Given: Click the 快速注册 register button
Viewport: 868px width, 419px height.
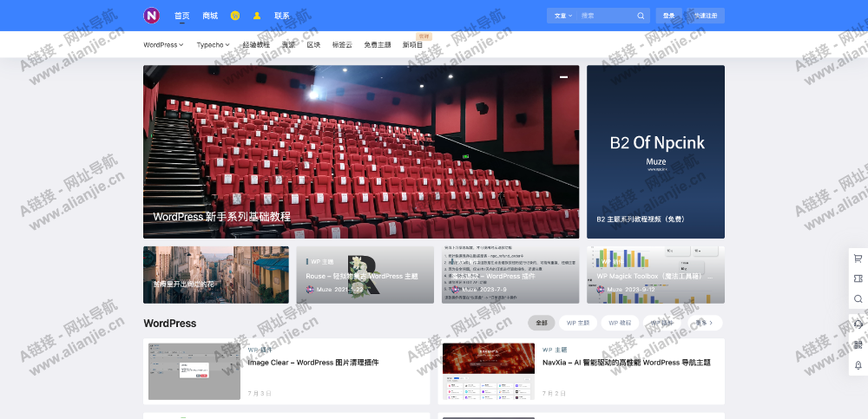Looking at the screenshot, I should click(x=706, y=16).
